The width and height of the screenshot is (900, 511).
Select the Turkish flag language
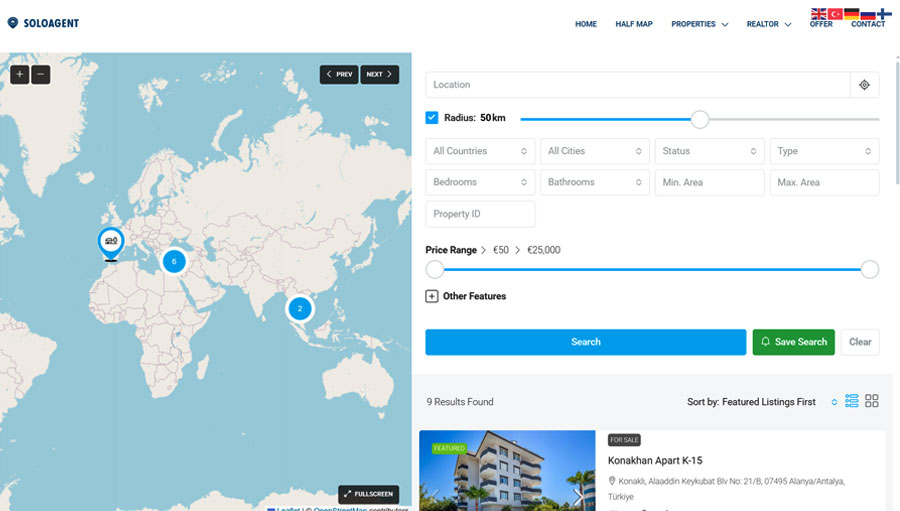[835, 14]
